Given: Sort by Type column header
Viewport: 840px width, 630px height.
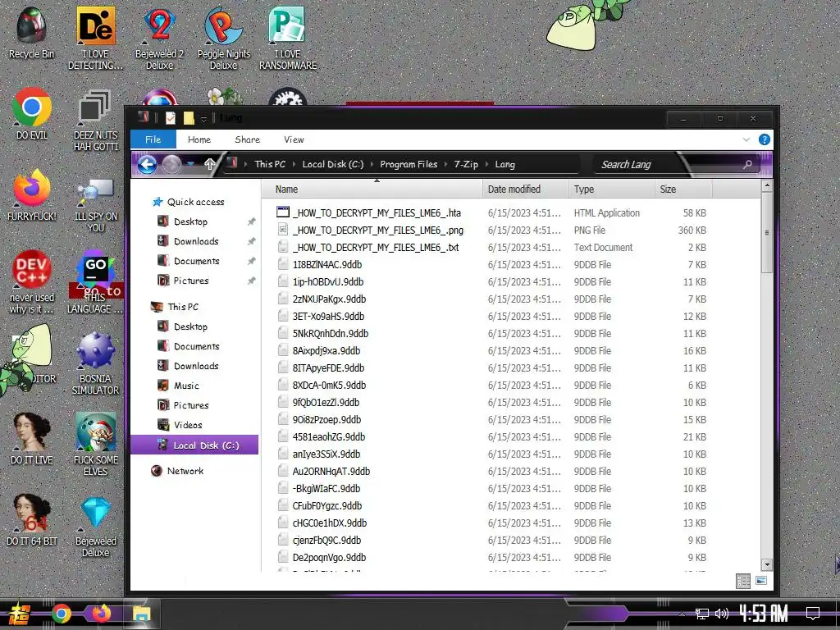Looking at the screenshot, I should (612, 189).
